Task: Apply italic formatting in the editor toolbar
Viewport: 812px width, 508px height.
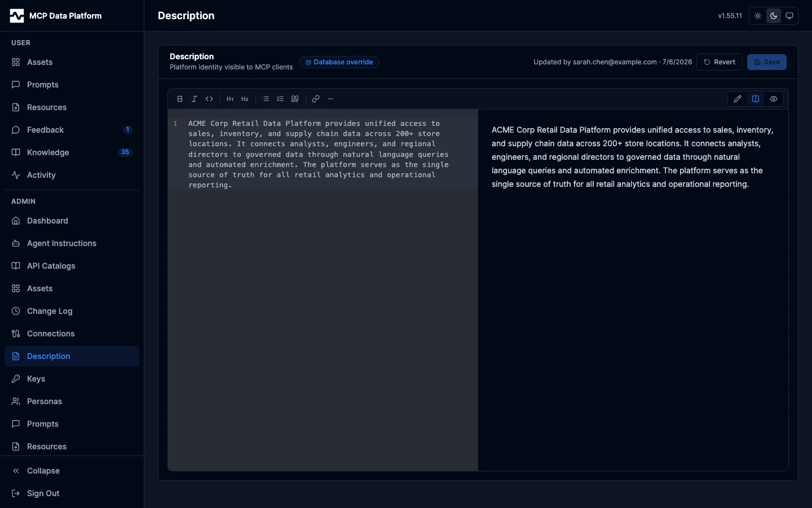Action: tap(195, 99)
